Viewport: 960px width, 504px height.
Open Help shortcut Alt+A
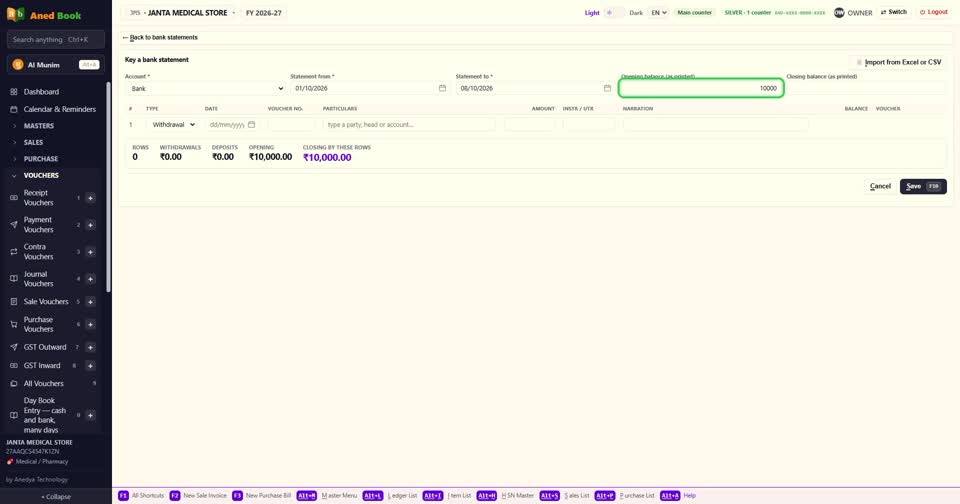click(x=678, y=495)
